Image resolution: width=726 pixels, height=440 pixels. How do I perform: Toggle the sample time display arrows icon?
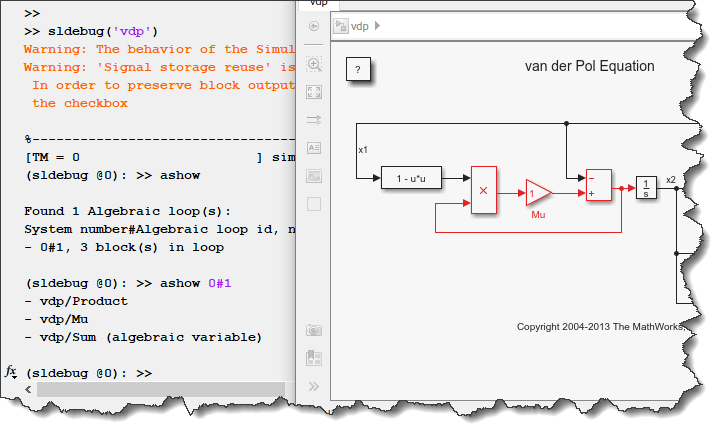coord(314,120)
